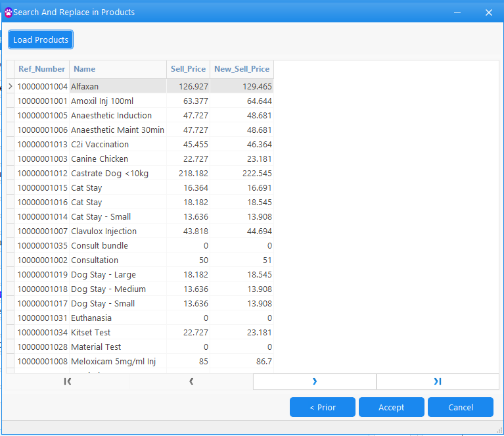The height and width of the screenshot is (436, 504).
Task: Sort by New_Sell_Price column header
Action: 241,69
